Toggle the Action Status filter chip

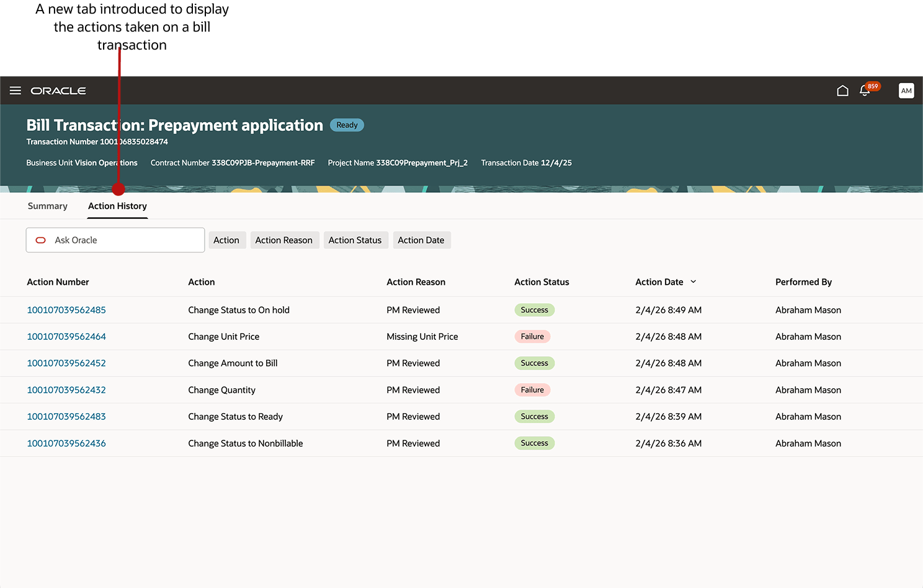[x=355, y=240]
